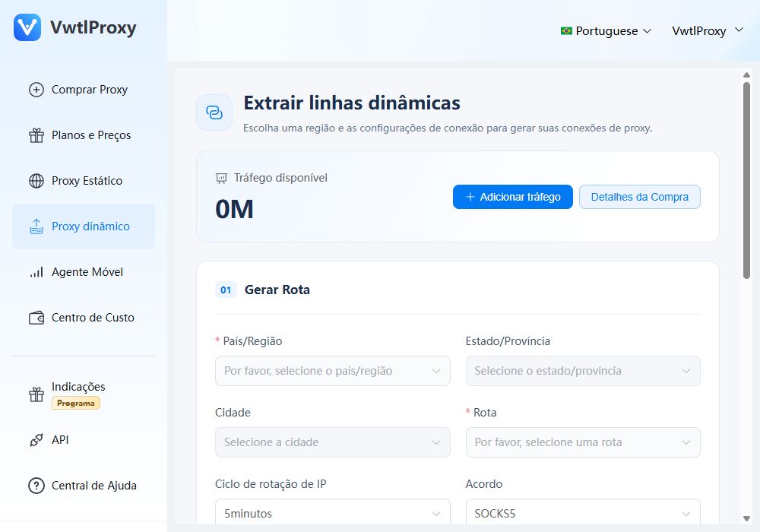The height and width of the screenshot is (532, 760).
Task: Click the vertical scrollbar thumb
Action: coord(746,180)
